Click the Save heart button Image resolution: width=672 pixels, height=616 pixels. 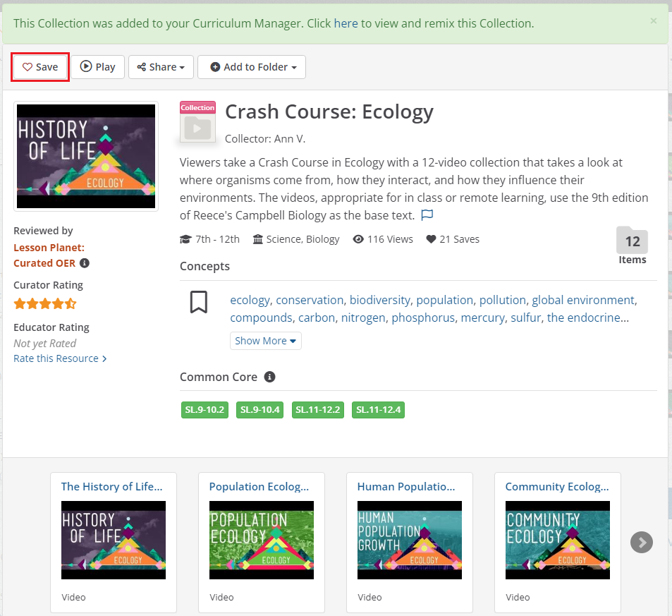pyautogui.click(x=40, y=67)
